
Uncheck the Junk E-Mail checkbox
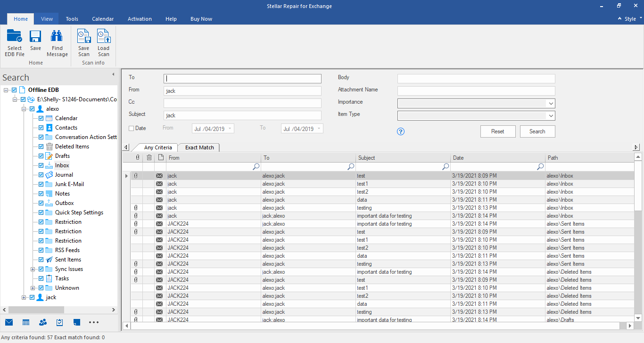tap(41, 184)
